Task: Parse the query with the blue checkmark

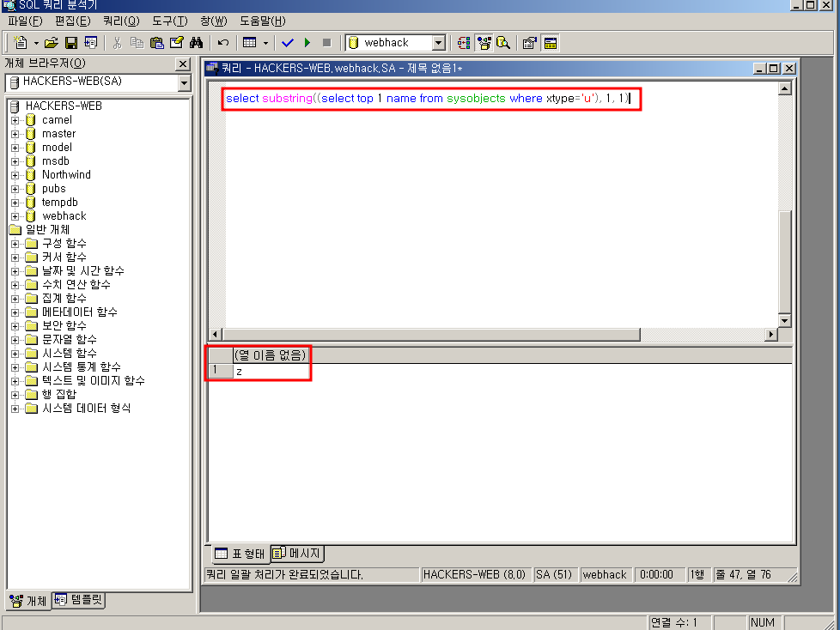Action: tap(288, 43)
